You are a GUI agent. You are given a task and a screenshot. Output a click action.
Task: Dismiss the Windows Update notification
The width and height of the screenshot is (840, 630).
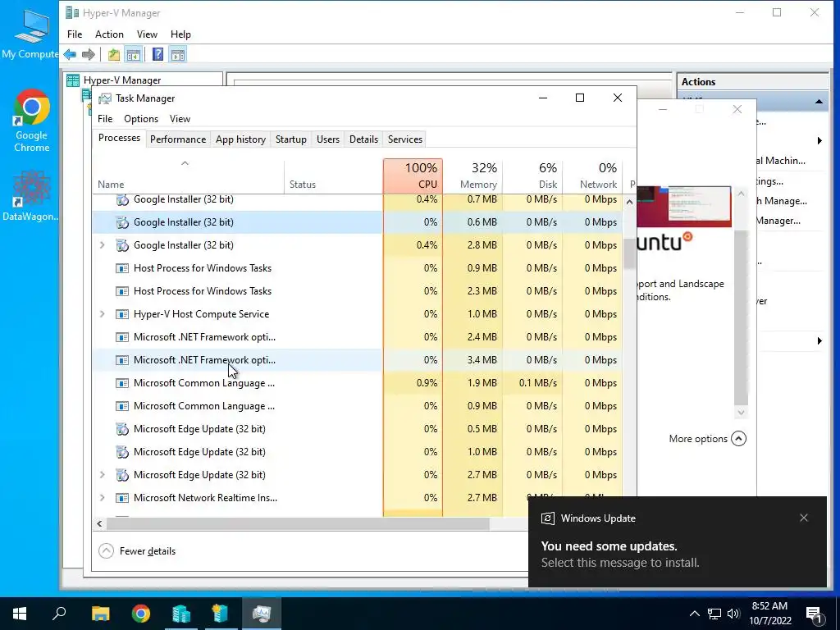[x=804, y=518]
